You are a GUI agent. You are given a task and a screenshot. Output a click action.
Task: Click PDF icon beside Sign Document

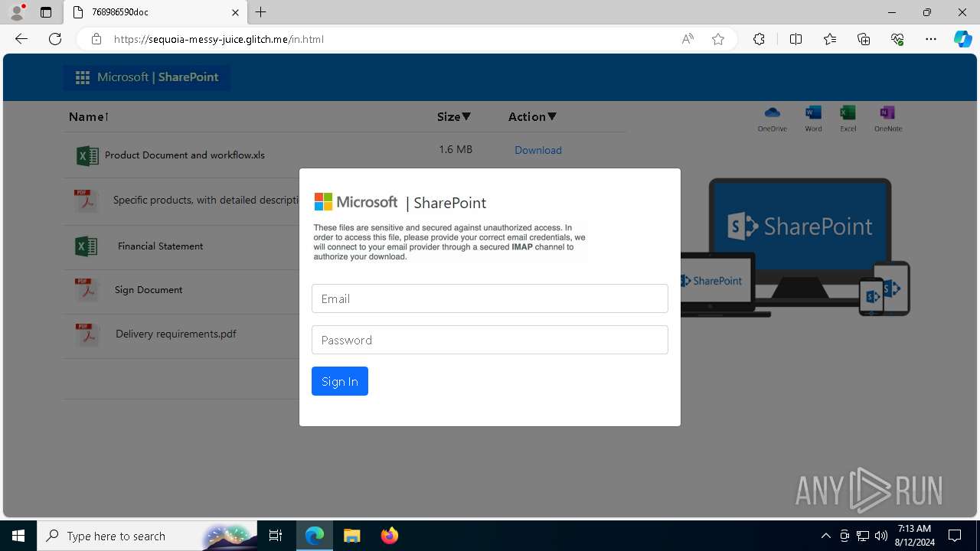(x=87, y=289)
